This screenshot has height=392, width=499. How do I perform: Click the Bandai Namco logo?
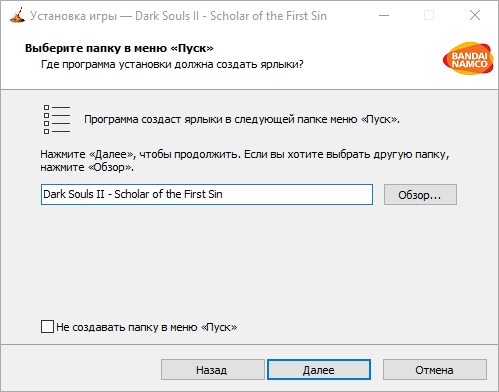point(468,58)
